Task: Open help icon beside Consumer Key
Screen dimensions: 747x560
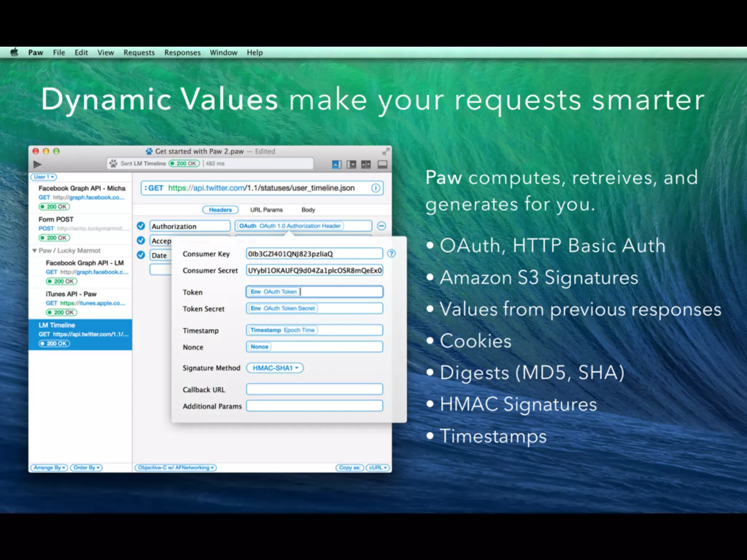Action: 391,254
